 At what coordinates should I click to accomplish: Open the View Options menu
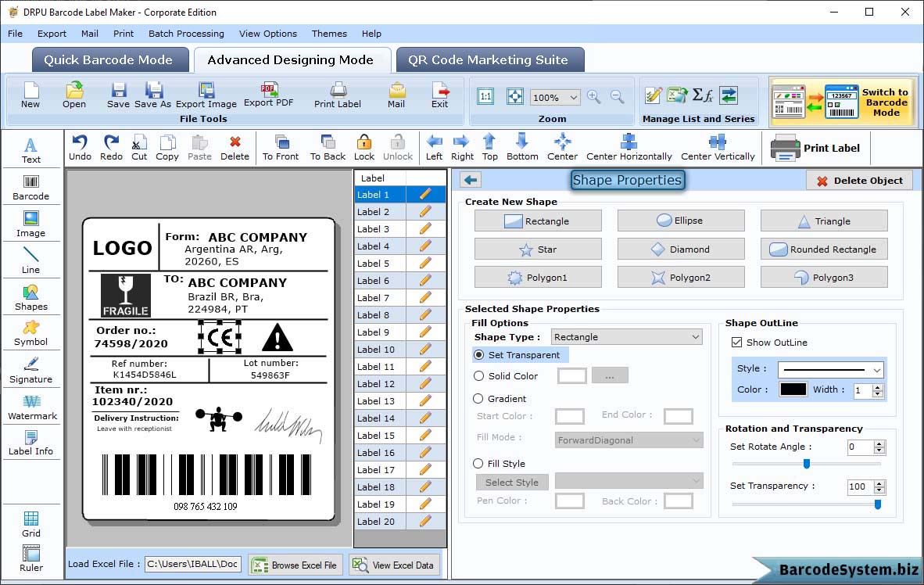[x=268, y=34]
